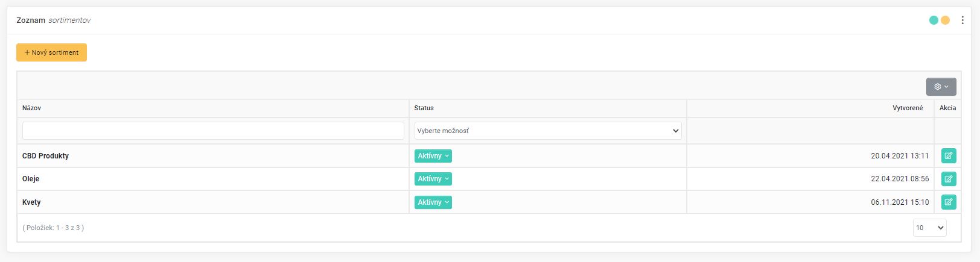The width and height of the screenshot is (980, 262).
Task: Sort by the Status column header
Action: click(x=424, y=108)
